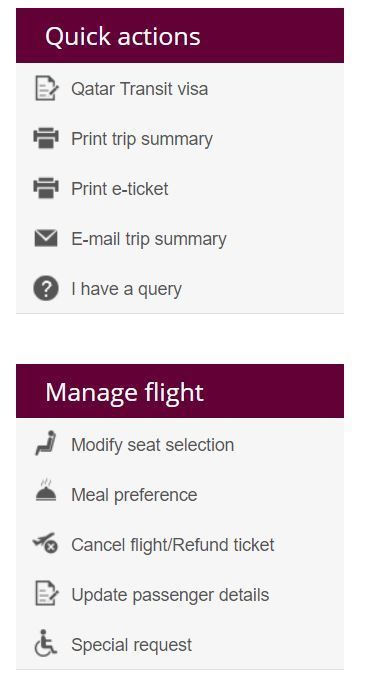Click the question mark query icon
This screenshot has height=684, width=369.
(46, 289)
